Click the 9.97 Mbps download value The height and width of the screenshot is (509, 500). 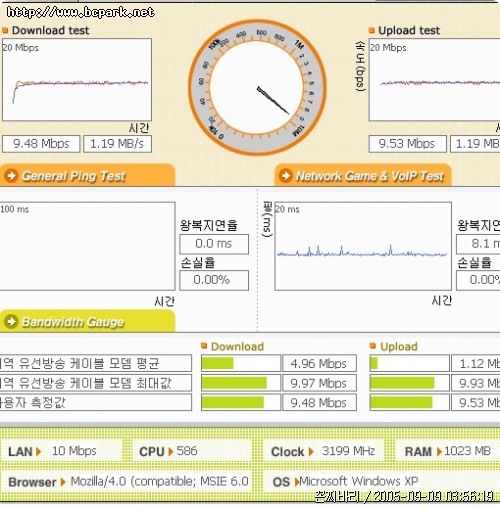click(319, 383)
